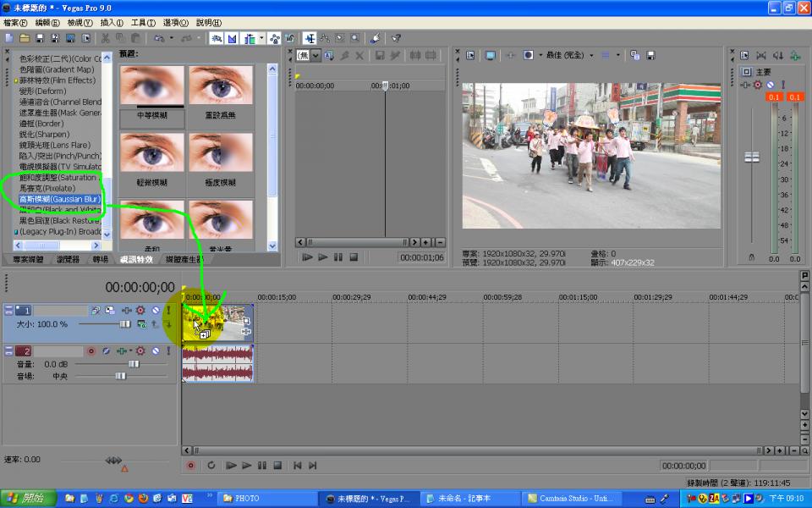Open the trimmer history combo box
812x508 pixels.
[x=309, y=55]
